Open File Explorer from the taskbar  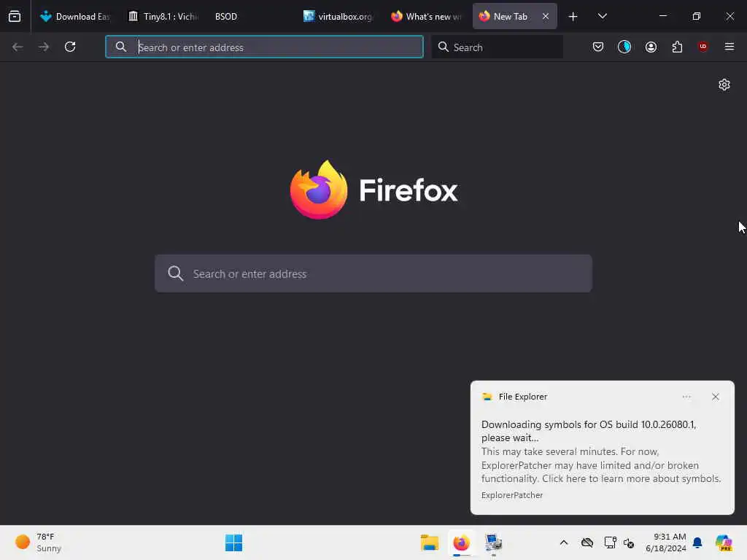(429, 542)
